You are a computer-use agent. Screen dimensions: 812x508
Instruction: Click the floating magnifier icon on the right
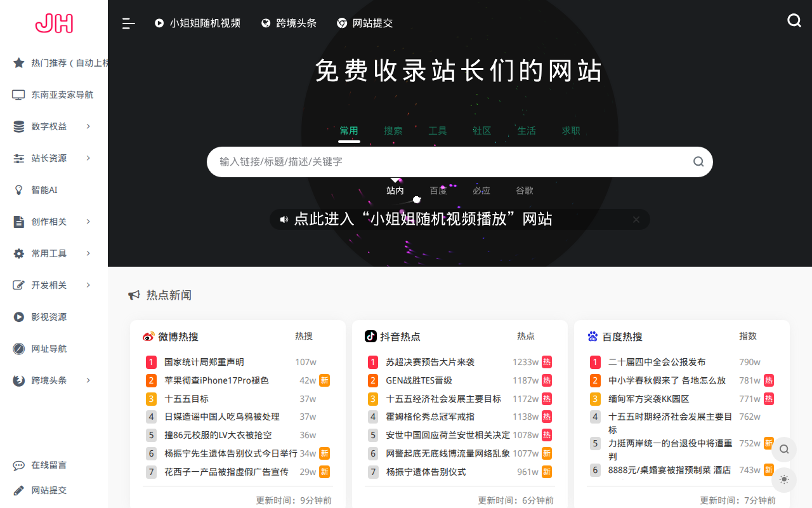point(783,449)
